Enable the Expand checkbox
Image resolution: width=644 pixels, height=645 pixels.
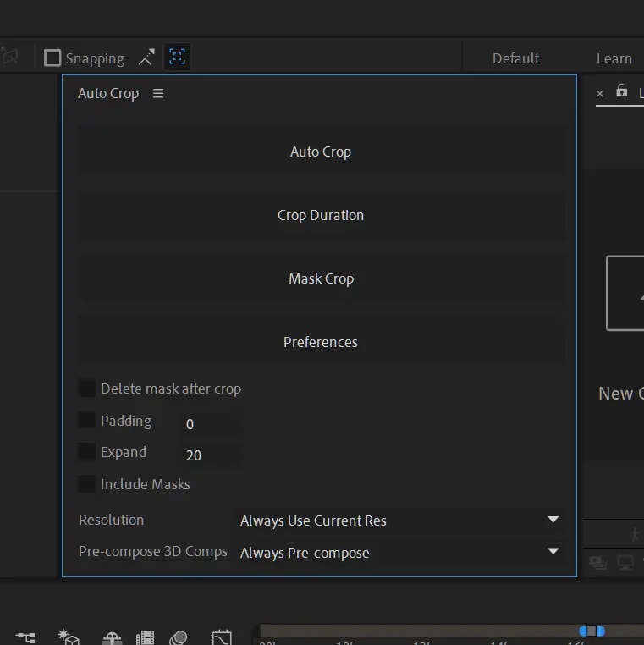pos(87,452)
